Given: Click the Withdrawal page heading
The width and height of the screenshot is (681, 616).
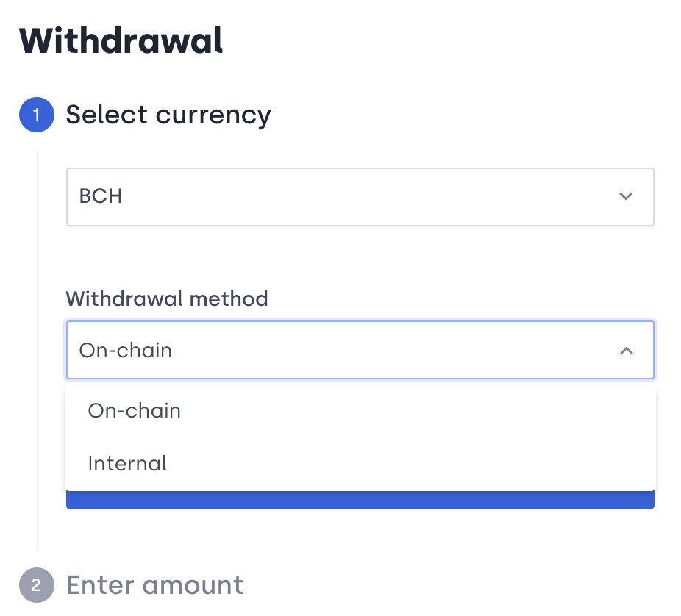Looking at the screenshot, I should (x=121, y=41).
